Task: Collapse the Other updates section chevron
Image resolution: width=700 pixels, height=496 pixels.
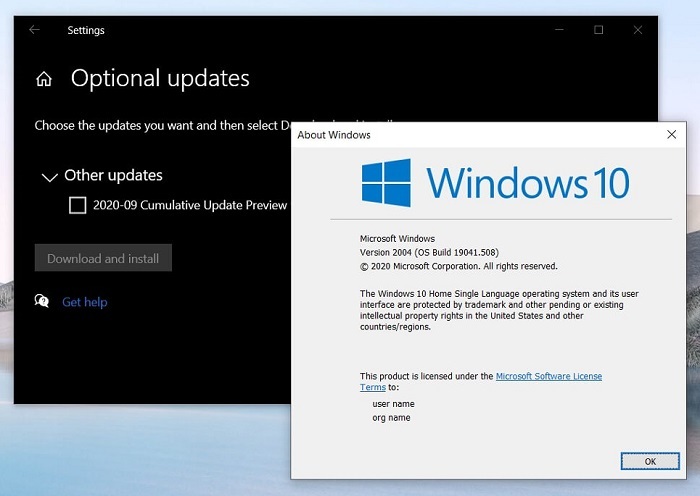Action: click(50, 177)
